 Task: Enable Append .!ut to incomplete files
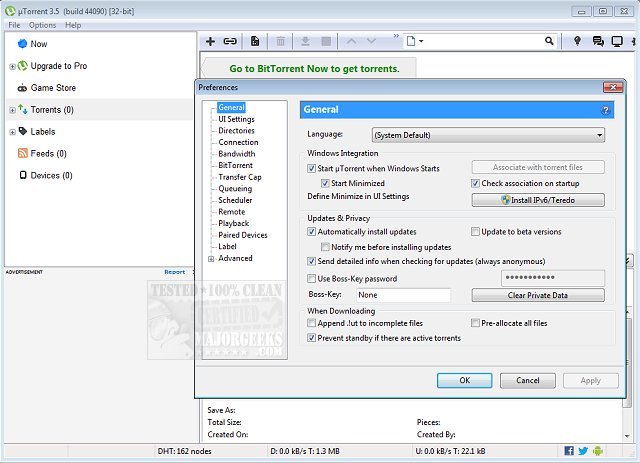(x=311, y=323)
